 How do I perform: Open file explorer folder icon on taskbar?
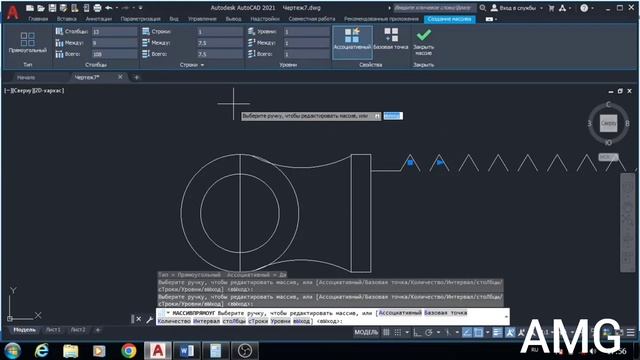[71, 351]
